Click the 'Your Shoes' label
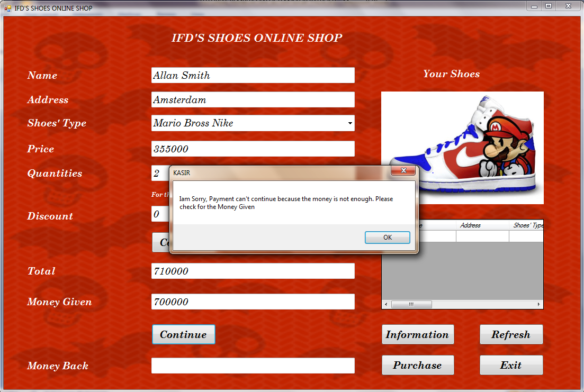 (452, 74)
